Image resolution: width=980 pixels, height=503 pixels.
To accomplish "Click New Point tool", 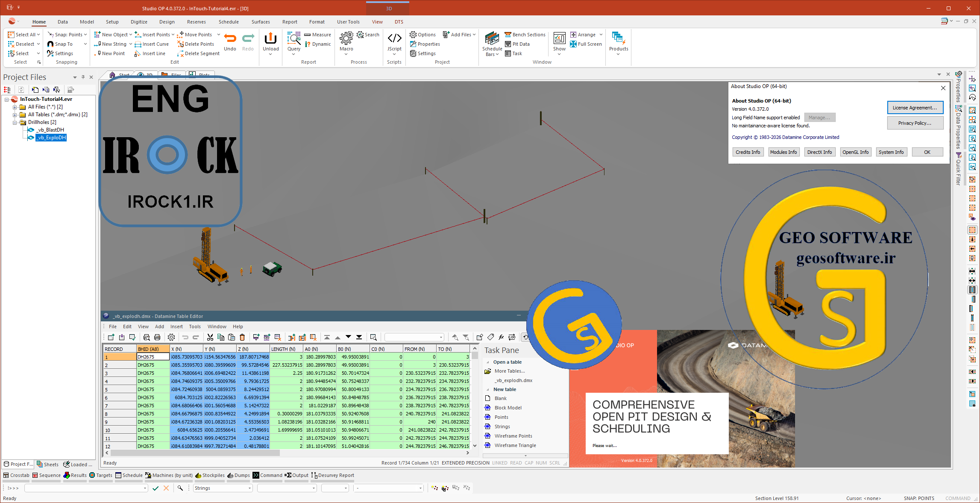I will click(x=109, y=53).
